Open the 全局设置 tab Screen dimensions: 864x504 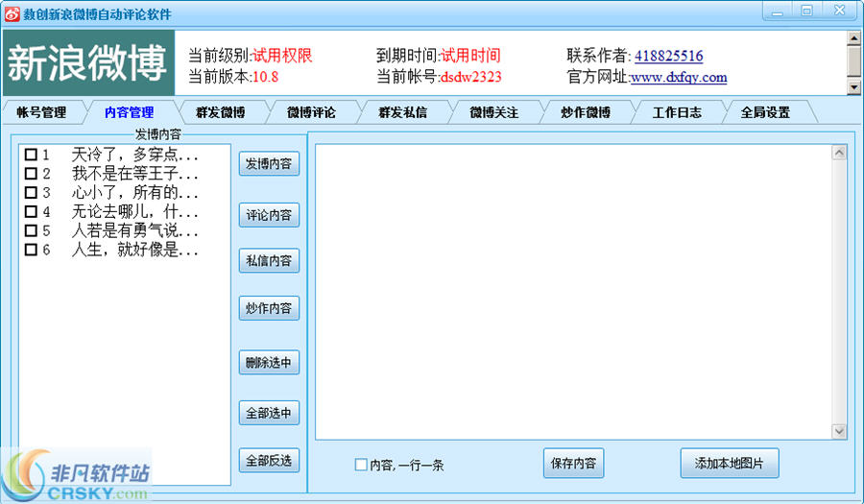coord(765,112)
